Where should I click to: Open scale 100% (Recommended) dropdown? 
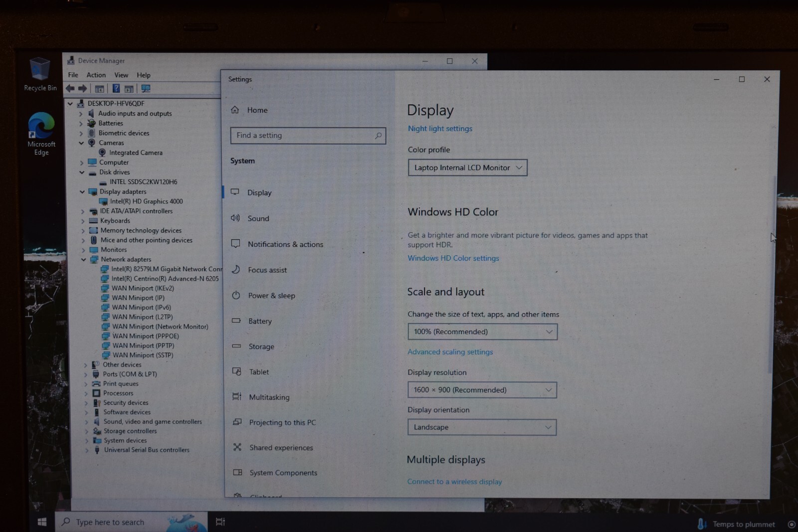[x=482, y=332]
